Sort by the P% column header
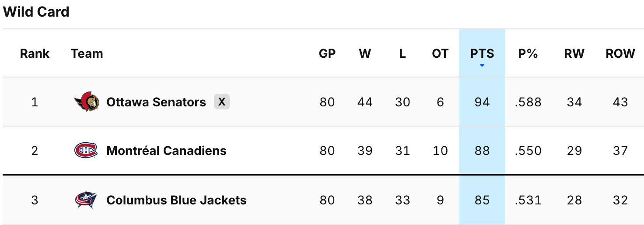 528,53
